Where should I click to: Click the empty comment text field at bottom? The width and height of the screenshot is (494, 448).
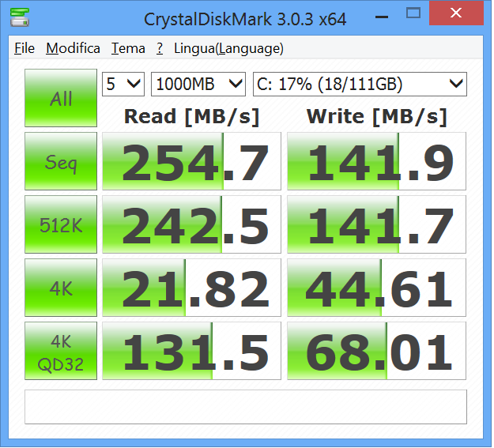tap(245, 406)
